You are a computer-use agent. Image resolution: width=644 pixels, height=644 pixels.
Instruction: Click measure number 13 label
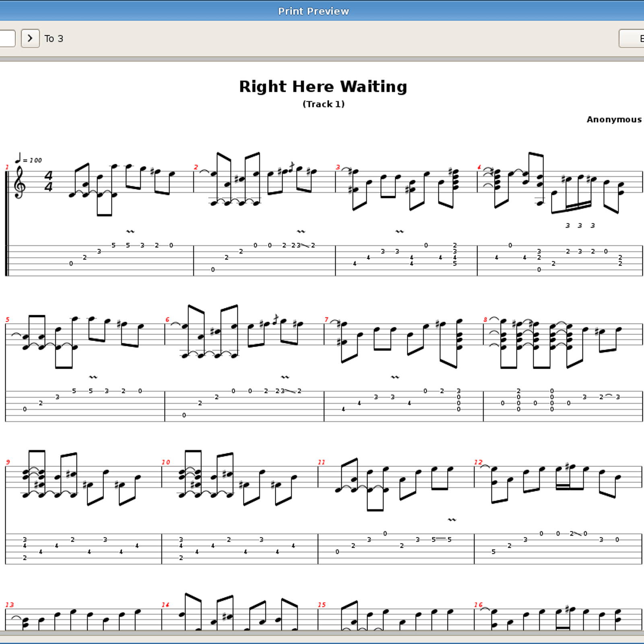[10, 605]
